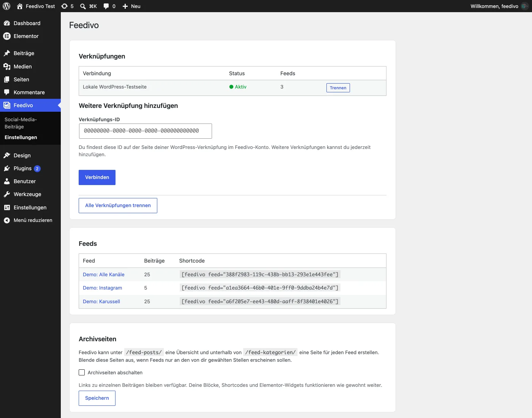Click the Feedivo page heading
532x418 pixels.
click(x=84, y=25)
